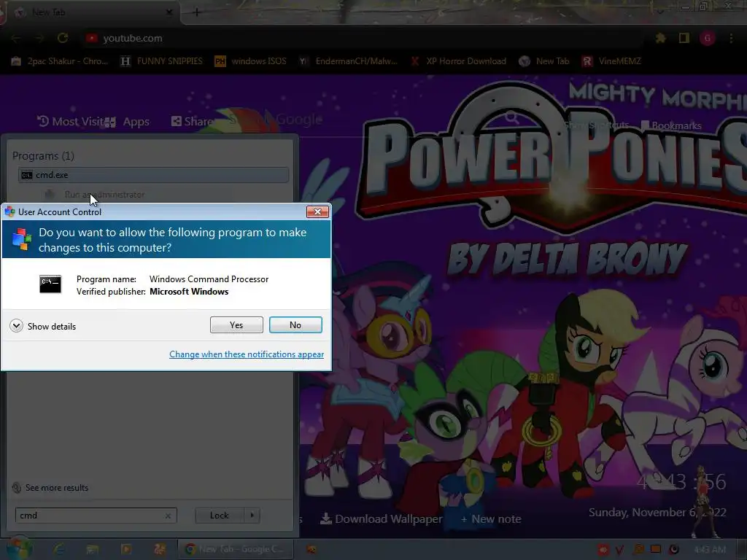Add a note with '+ New note'
Image resolution: width=747 pixels, height=560 pixels.
point(491,519)
